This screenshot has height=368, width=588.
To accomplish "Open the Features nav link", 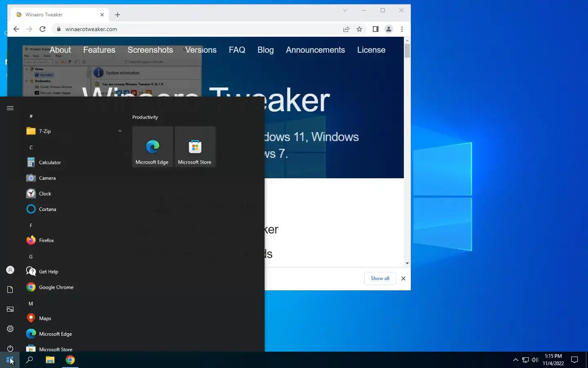I will [99, 50].
